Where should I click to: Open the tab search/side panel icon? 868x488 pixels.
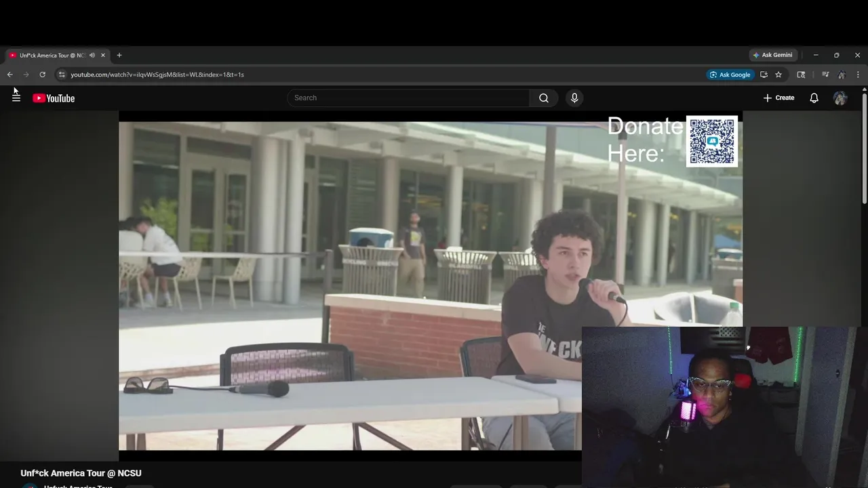click(x=801, y=75)
